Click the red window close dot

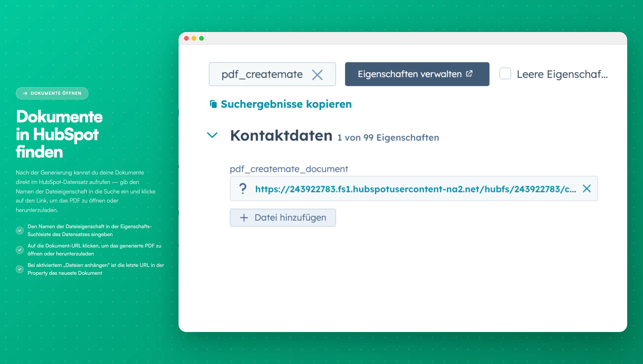(186, 38)
